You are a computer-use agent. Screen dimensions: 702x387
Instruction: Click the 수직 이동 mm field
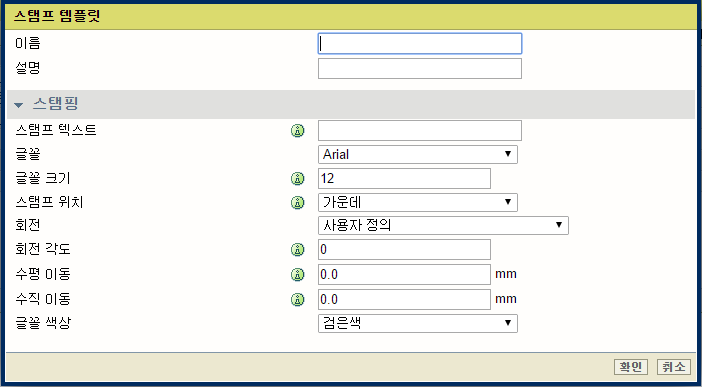click(404, 299)
